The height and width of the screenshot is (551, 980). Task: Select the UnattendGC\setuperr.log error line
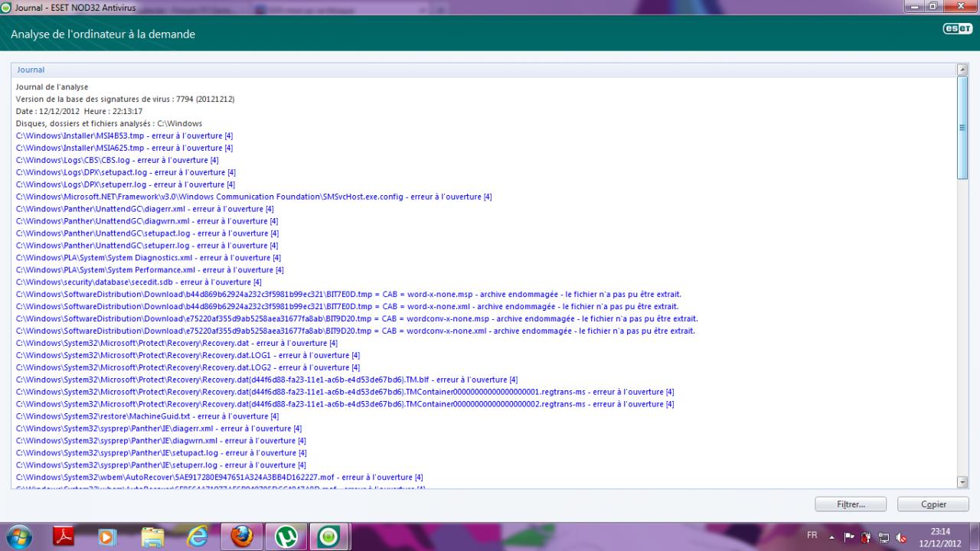tap(147, 246)
